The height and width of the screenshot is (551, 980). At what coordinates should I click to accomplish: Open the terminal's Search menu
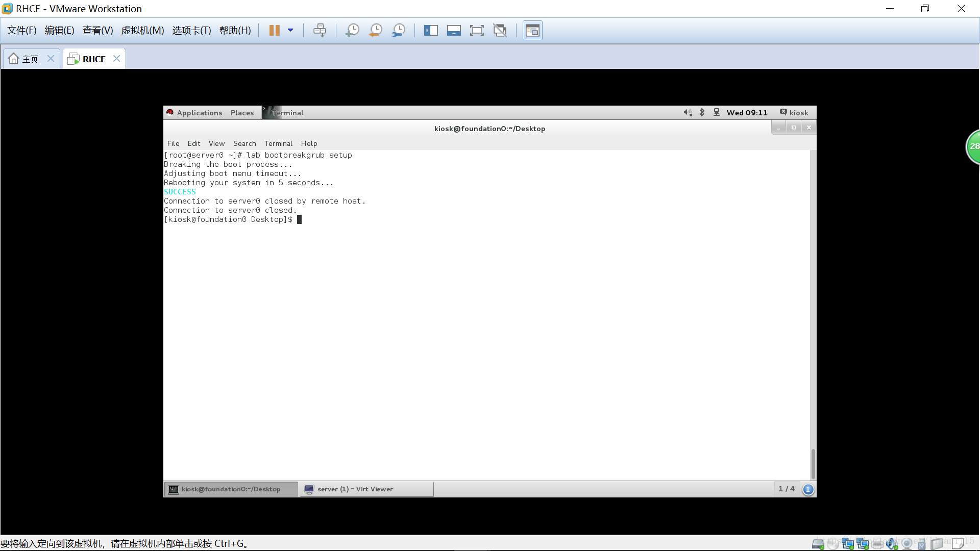[244, 143]
